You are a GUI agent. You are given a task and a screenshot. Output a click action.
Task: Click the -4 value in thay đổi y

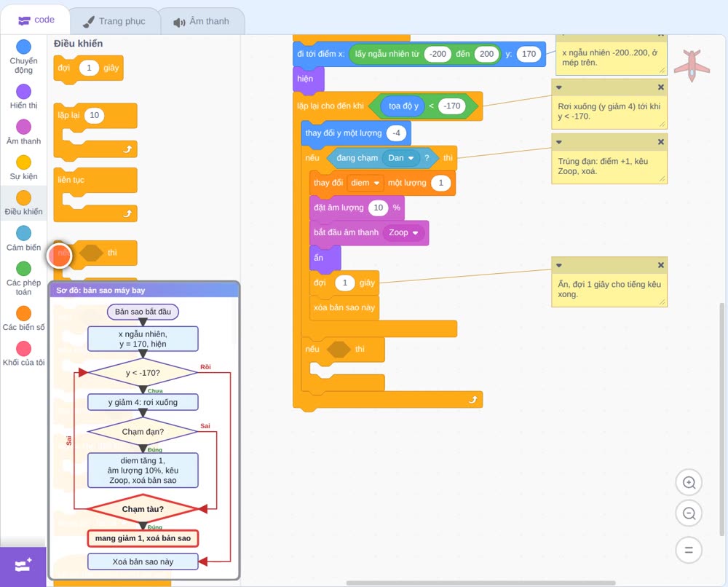tap(396, 133)
